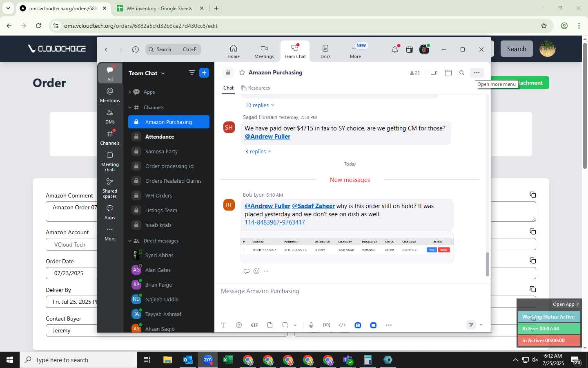This screenshot has height=368, width=588.
Task: Click the Zoom Search box
Action: tap(173, 49)
